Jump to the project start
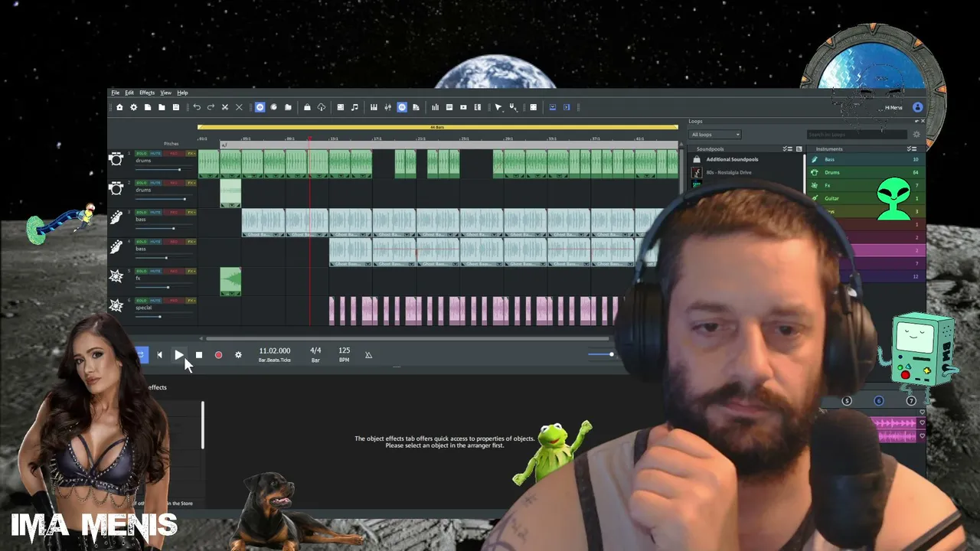Screen dimensions: 980x551 159,355
